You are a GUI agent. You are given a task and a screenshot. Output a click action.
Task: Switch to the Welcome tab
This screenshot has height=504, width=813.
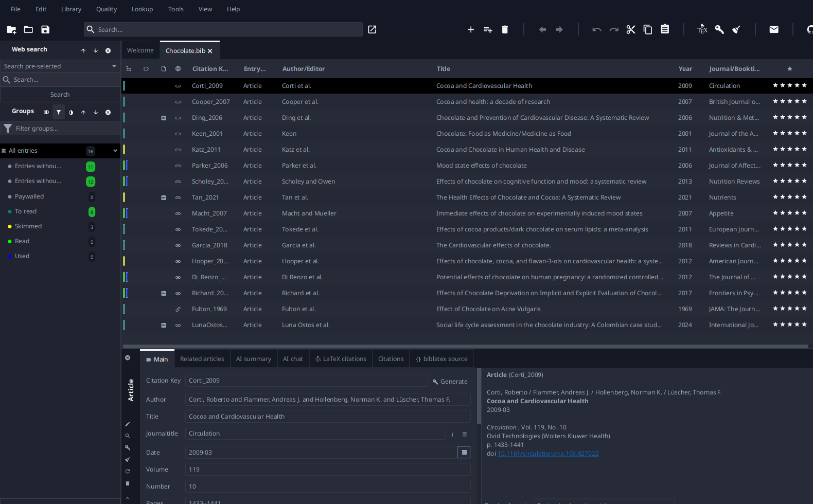tap(140, 50)
